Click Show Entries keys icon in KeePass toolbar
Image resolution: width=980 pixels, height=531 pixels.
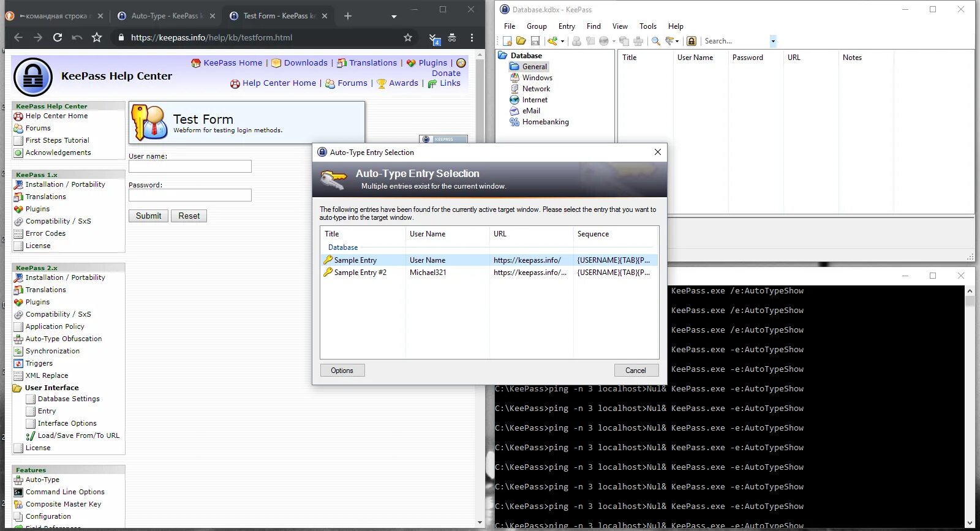[x=670, y=41]
